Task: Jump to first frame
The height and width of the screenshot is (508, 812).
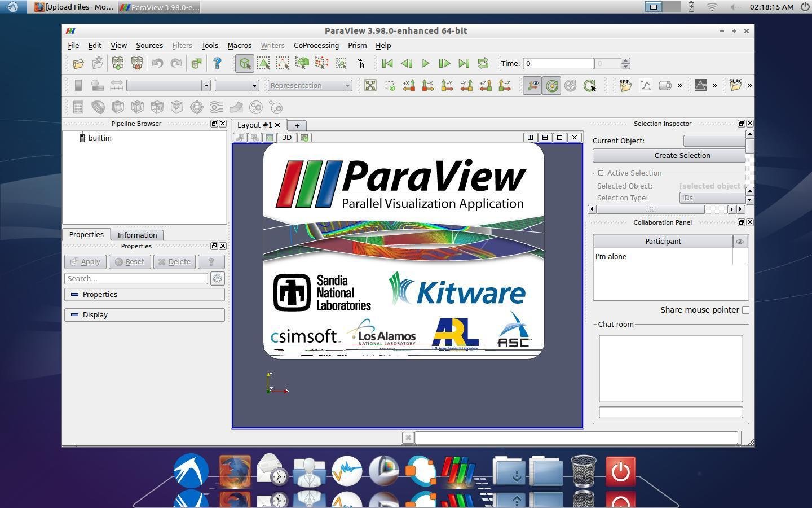Action: coord(387,63)
